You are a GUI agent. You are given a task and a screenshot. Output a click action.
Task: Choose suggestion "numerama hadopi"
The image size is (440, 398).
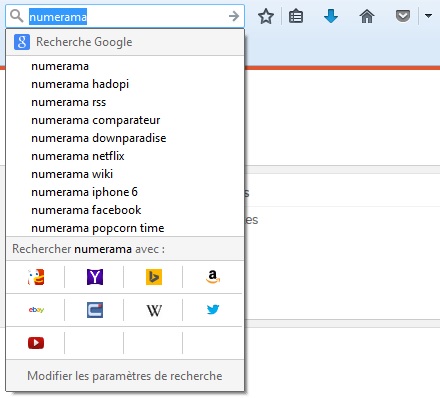point(125,84)
